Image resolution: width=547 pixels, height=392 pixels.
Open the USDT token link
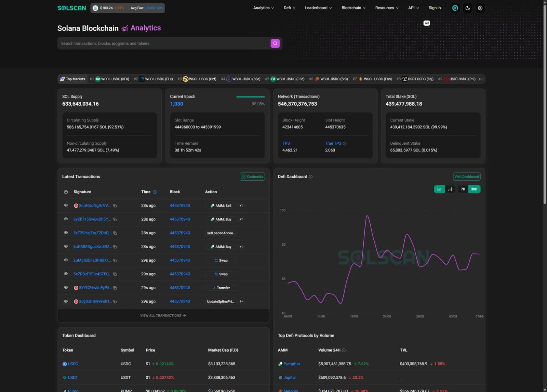point(73,378)
